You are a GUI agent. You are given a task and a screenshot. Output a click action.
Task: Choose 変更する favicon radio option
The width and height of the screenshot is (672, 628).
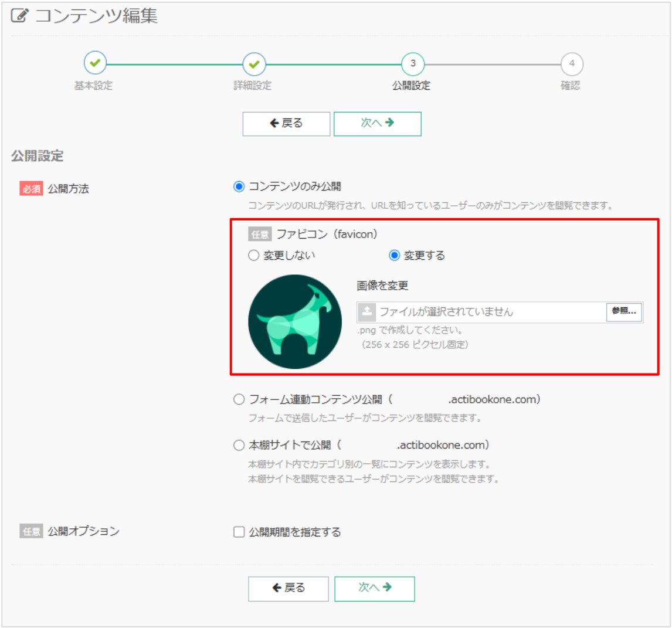395,256
